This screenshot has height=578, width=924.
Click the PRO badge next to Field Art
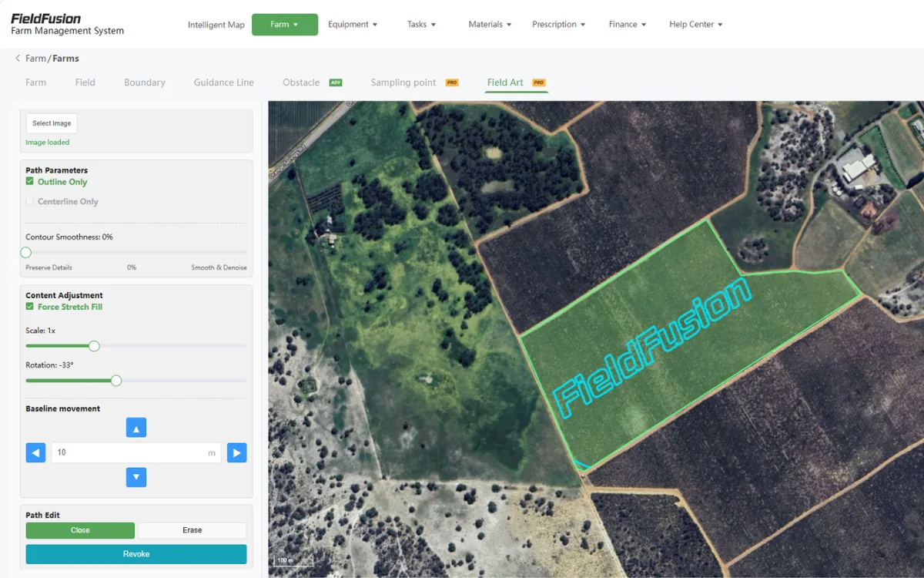click(539, 82)
